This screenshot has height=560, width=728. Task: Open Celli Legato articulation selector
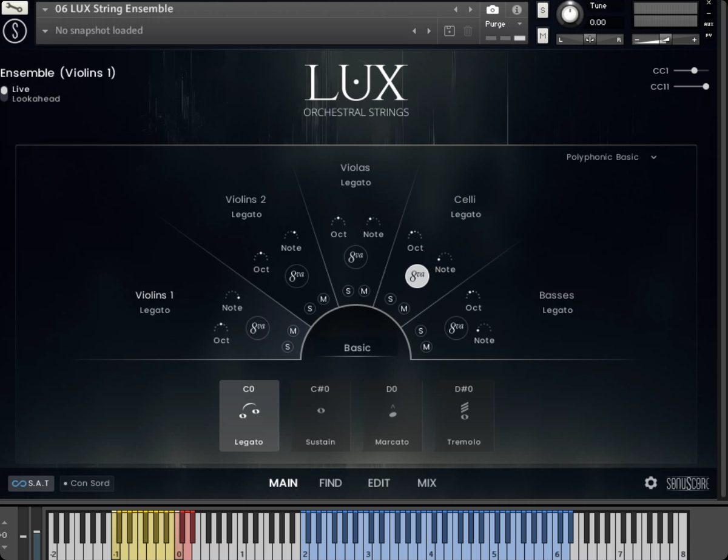pos(465,214)
